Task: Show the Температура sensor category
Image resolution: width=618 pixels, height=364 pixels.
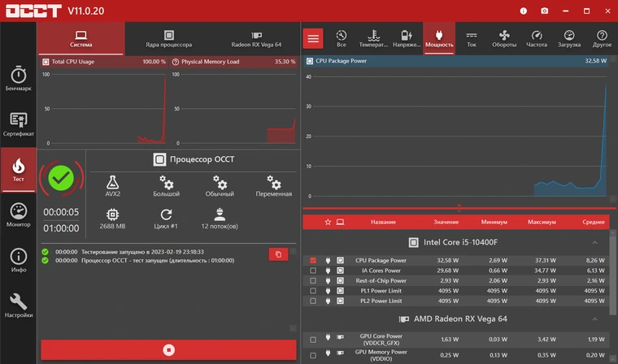Action: (x=373, y=39)
